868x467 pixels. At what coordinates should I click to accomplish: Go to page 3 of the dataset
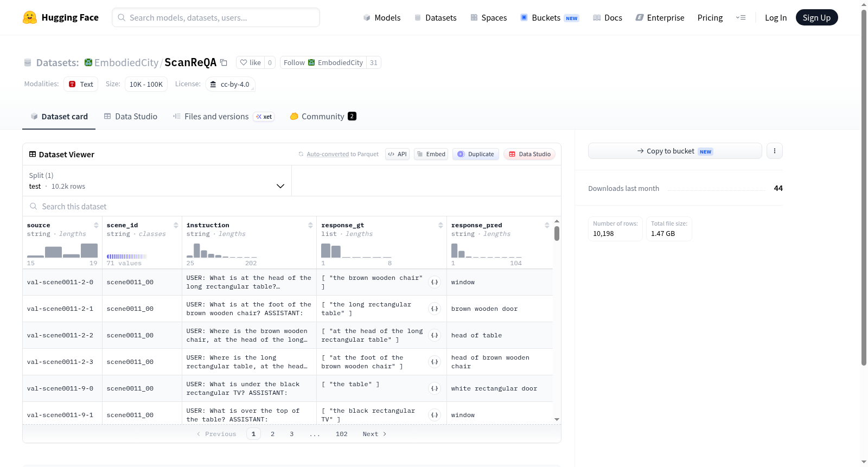pos(292,434)
